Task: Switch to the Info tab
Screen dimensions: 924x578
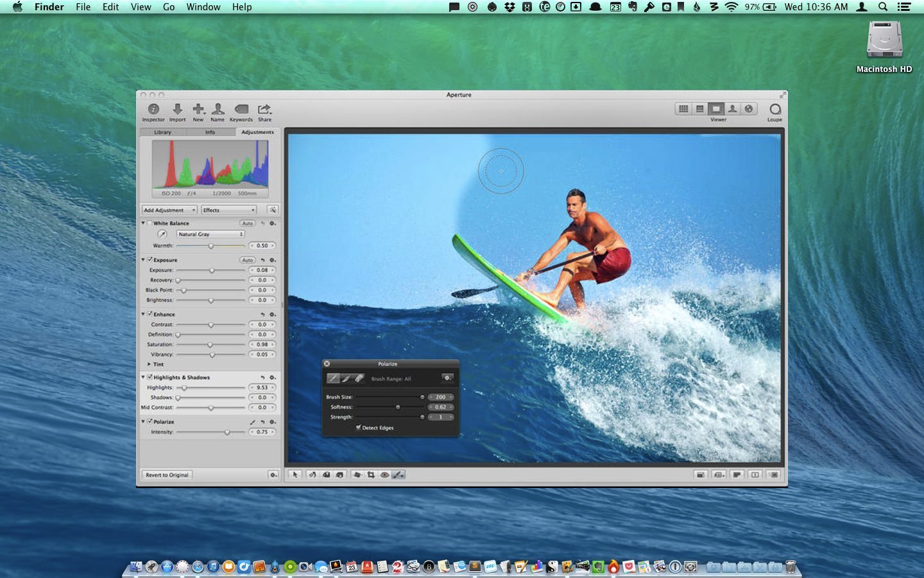Action: tap(210, 132)
